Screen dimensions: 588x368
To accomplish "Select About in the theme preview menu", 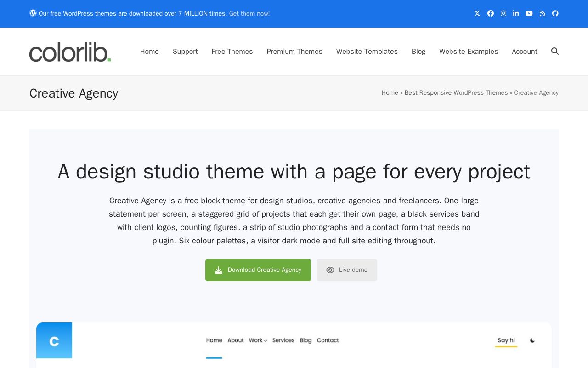I will point(236,340).
